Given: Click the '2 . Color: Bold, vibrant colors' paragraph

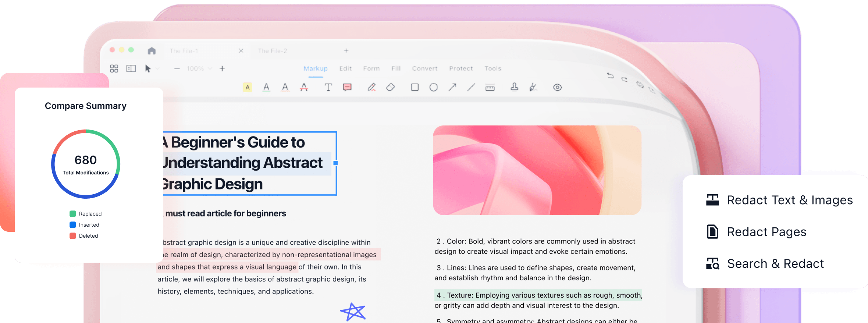Looking at the screenshot, I should pos(536,246).
